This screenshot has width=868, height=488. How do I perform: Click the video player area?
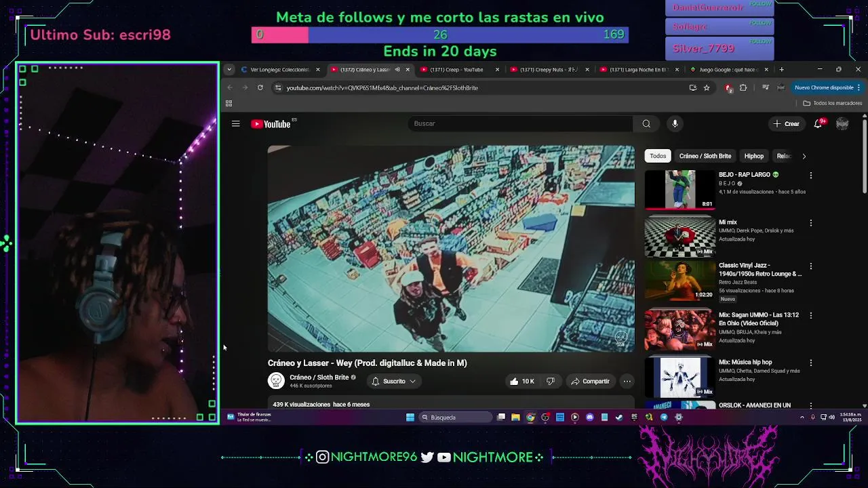pyautogui.click(x=451, y=249)
